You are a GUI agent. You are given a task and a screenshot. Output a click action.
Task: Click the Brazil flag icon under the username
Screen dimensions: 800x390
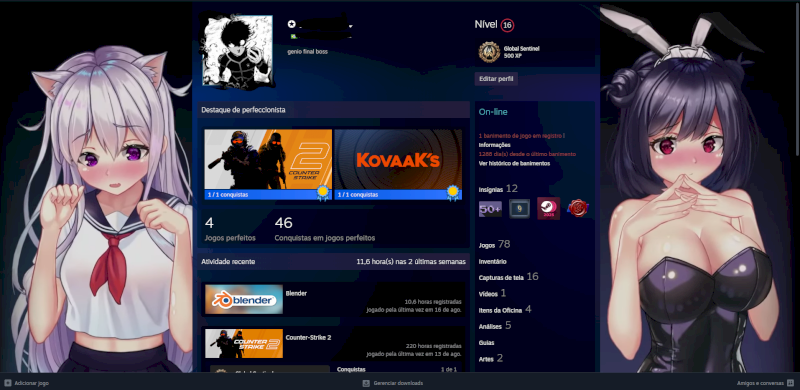[x=294, y=36]
